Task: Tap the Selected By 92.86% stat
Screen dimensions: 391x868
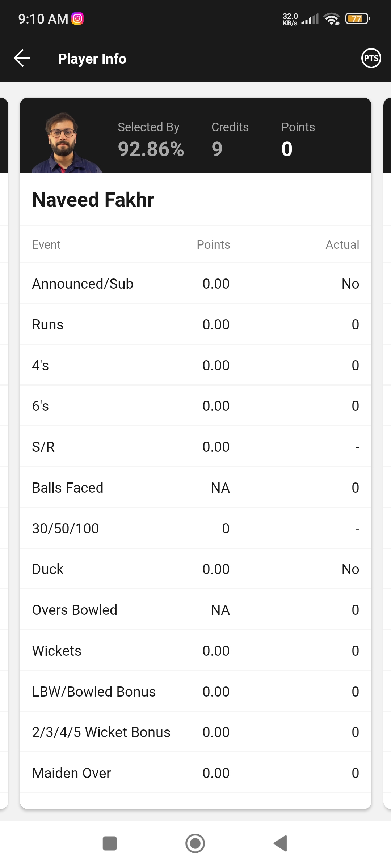Action: pos(151,140)
